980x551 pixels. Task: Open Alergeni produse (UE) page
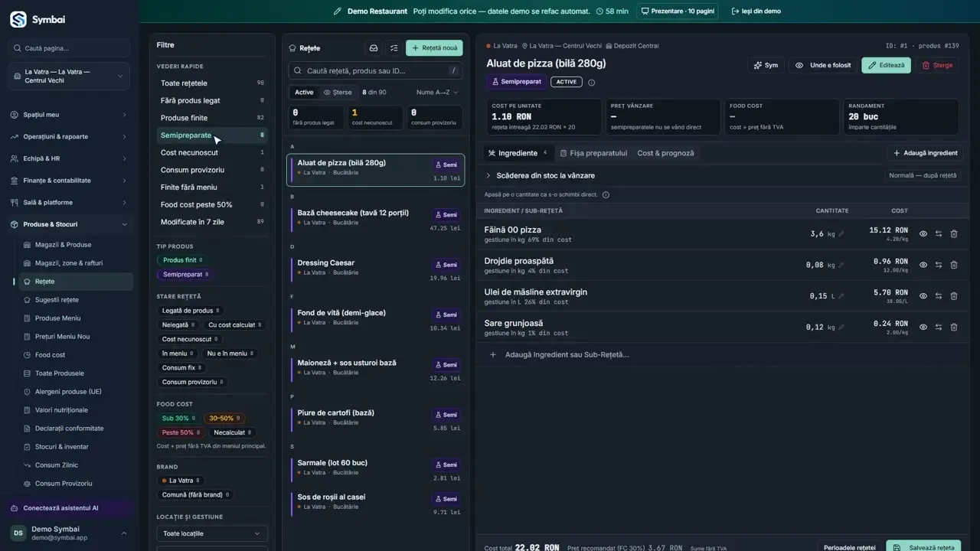pyautogui.click(x=68, y=392)
